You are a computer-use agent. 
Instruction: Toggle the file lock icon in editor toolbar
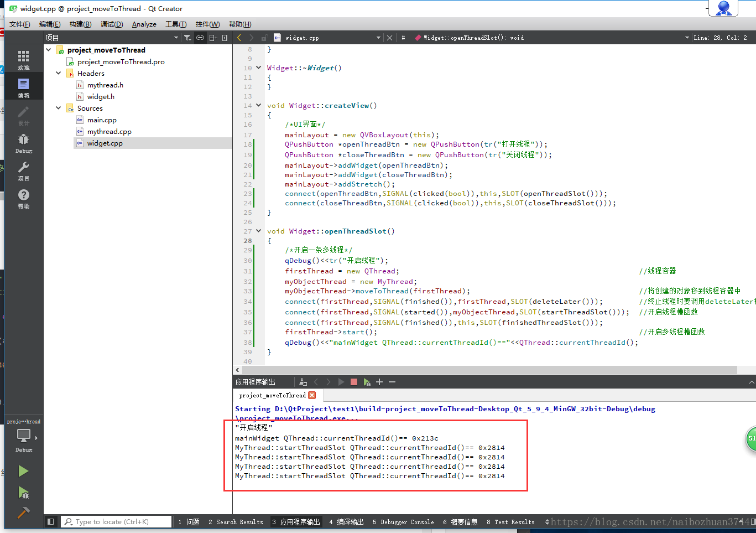click(264, 38)
